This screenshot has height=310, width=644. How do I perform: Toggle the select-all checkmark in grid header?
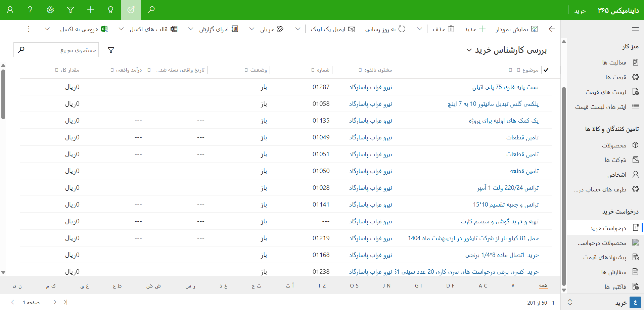(546, 70)
